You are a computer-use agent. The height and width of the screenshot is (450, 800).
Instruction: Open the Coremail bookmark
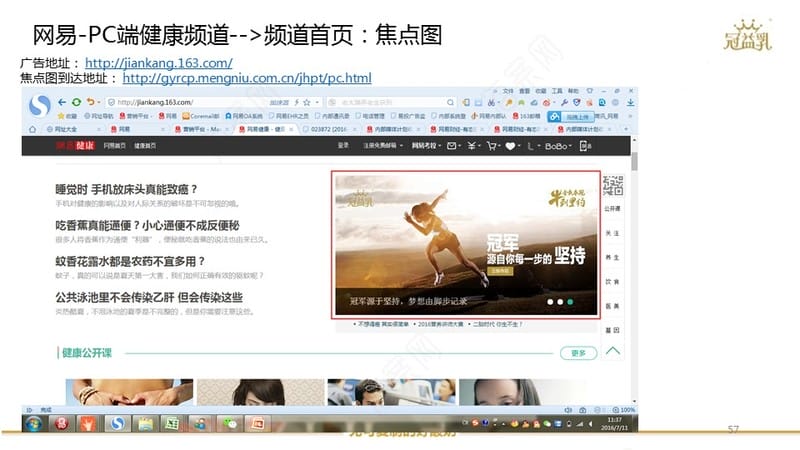pyautogui.click(x=201, y=116)
